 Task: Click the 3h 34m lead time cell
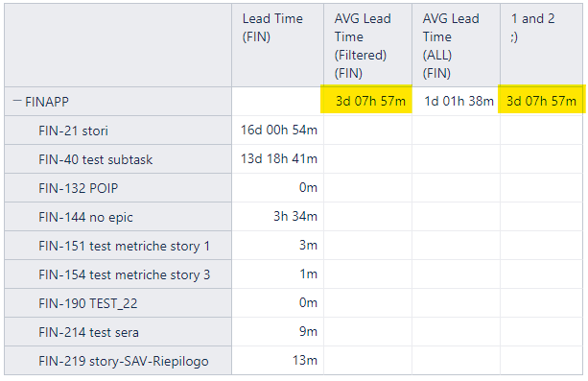pyautogui.click(x=295, y=216)
